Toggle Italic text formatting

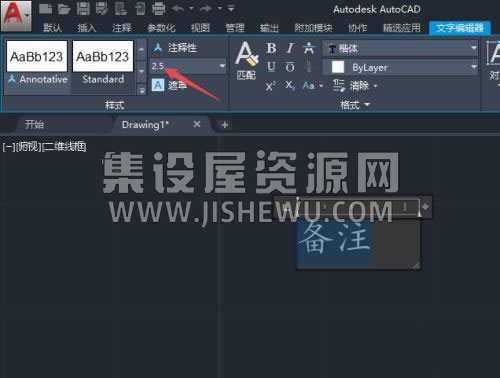[290, 49]
